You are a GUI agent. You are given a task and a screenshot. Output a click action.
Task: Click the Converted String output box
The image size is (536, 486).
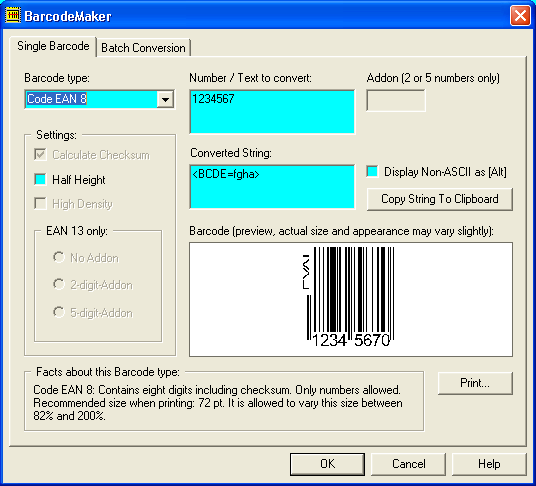272,187
